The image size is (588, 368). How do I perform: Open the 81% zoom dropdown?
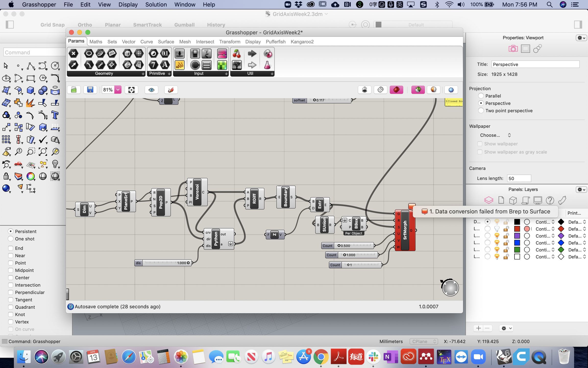click(x=118, y=90)
